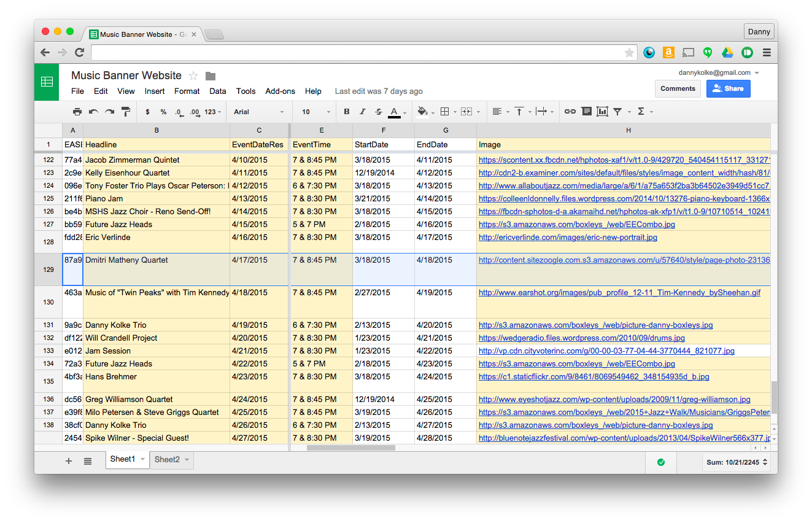Toggle italic formatting
Screen dimensions: 812x523
coord(363,112)
